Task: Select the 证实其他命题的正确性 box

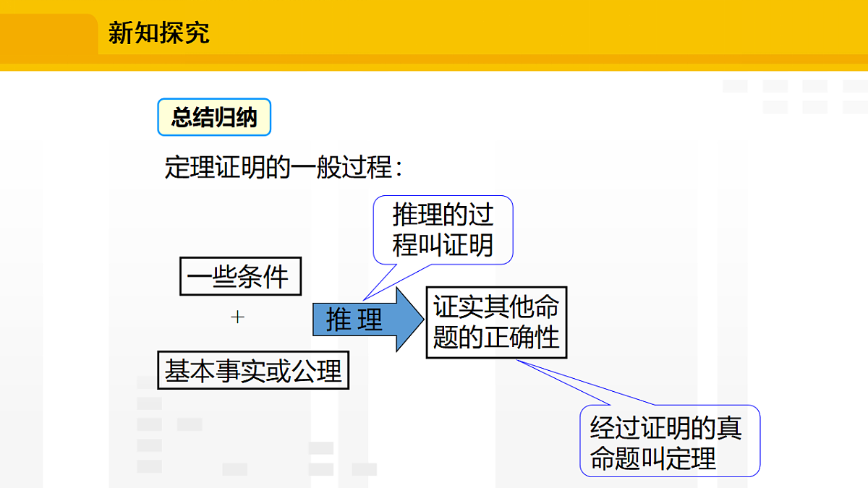Action: point(496,322)
